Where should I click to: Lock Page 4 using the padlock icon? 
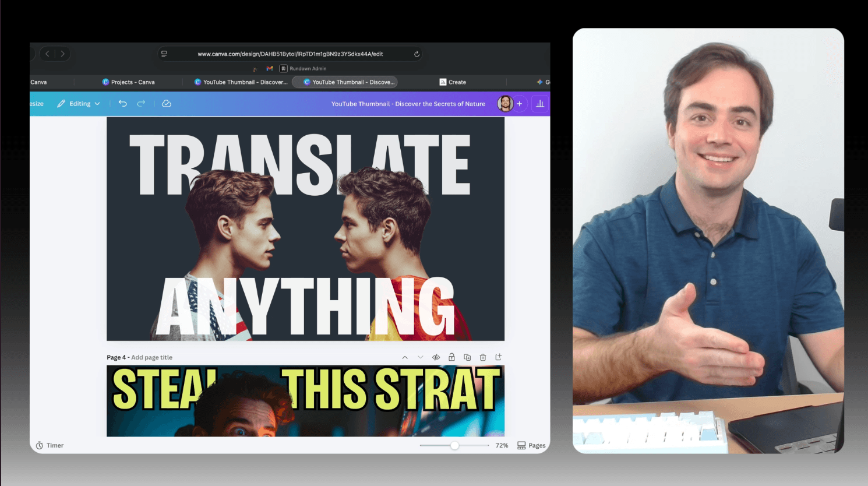click(452, 357)
